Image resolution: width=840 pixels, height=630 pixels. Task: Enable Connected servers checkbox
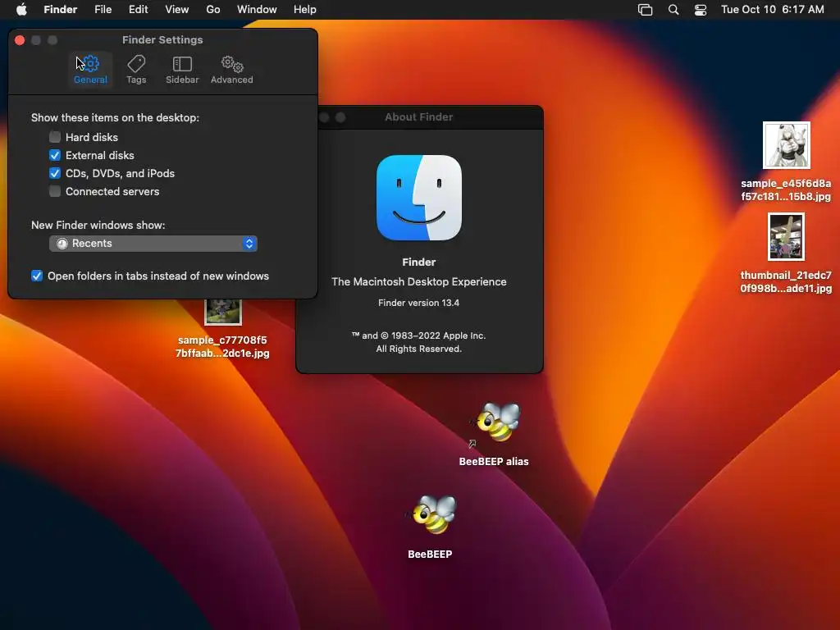pos(55,191)
